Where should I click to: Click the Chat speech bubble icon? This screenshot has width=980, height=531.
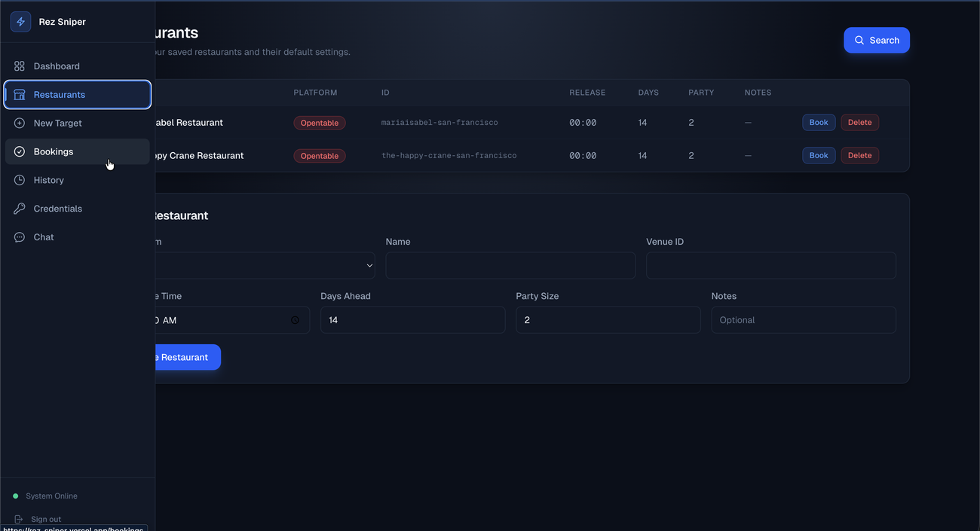[x=20, y=237]
